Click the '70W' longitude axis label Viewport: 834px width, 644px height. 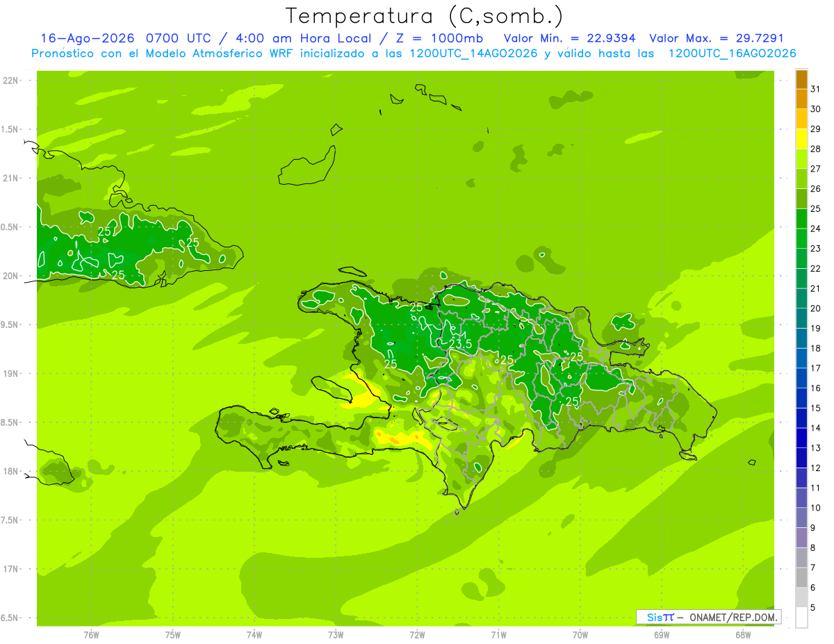pyautogui.click(x=580, y=634)
